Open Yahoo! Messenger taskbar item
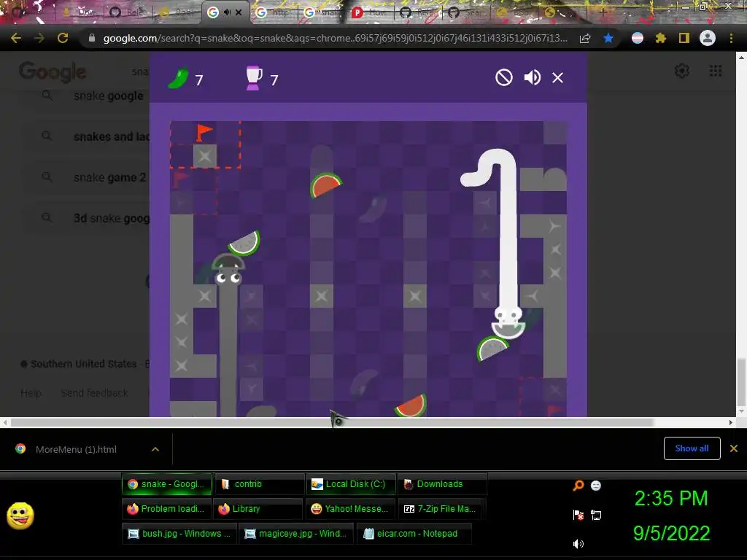The width and height of the screenshot is (747, 560). click(x=350, y=508)
